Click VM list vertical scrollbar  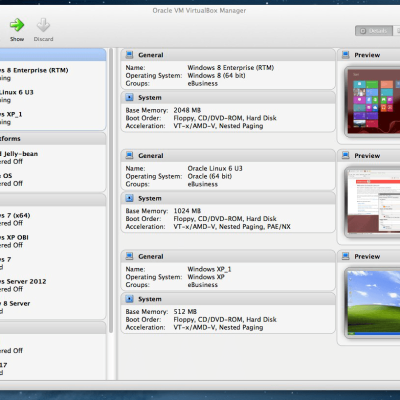111,190
